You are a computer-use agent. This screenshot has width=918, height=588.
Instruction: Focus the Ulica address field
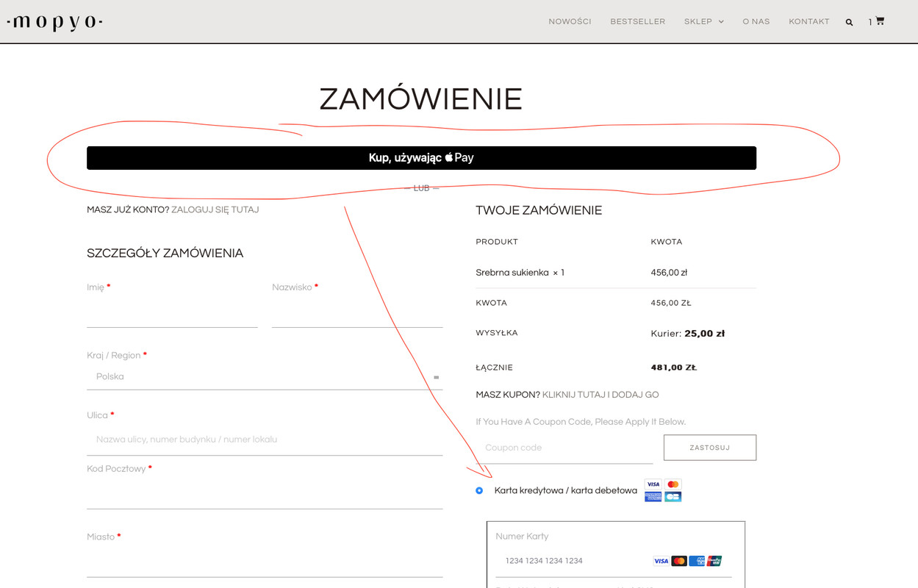265,440
